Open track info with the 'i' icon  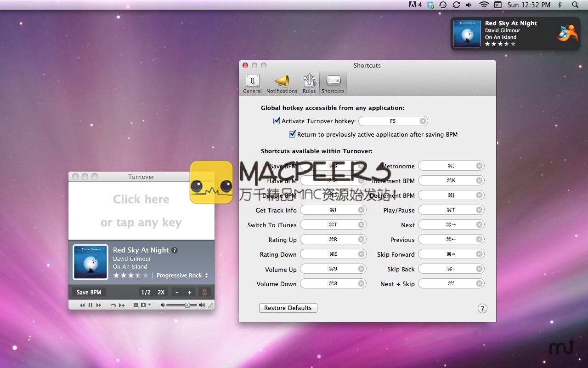[136, 305]
